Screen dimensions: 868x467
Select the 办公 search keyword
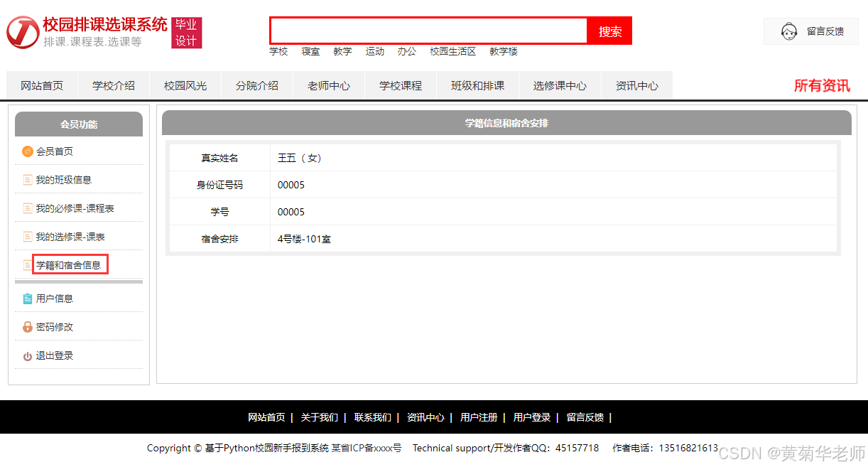[x=407, y=51]
